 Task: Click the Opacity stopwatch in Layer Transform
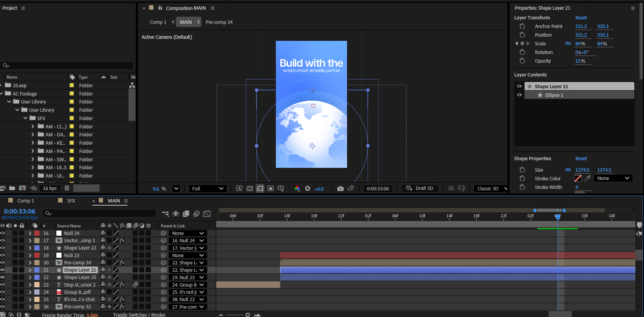[x=522, y=61]
